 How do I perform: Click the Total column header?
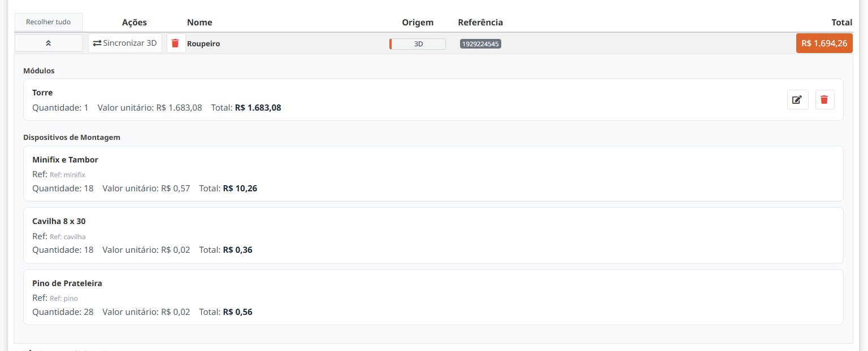(x=841, y=23)
